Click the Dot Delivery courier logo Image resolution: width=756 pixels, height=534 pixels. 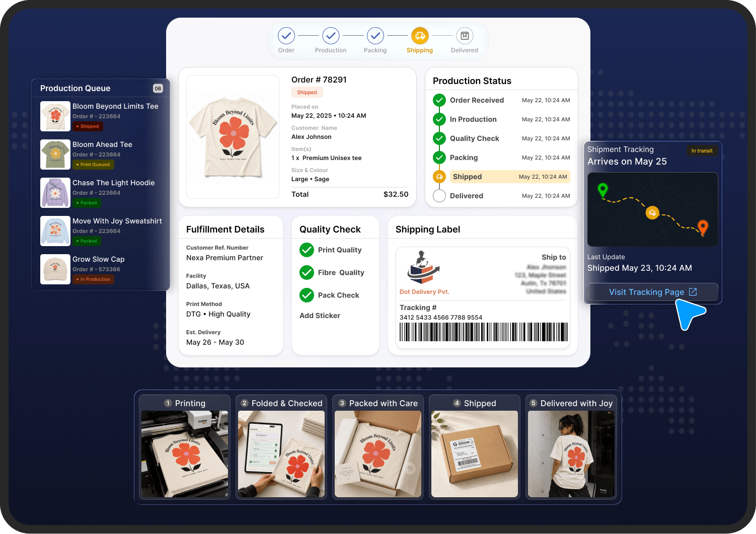423,267
